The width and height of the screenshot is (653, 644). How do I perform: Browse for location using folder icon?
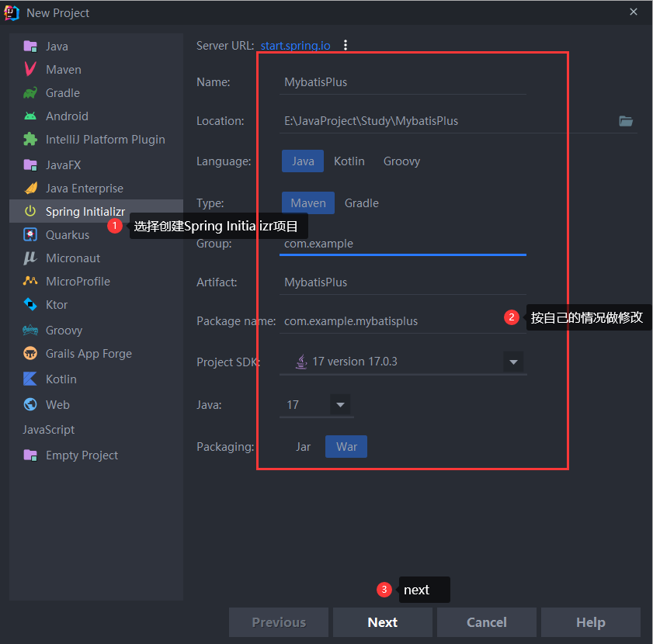(626, 121)
